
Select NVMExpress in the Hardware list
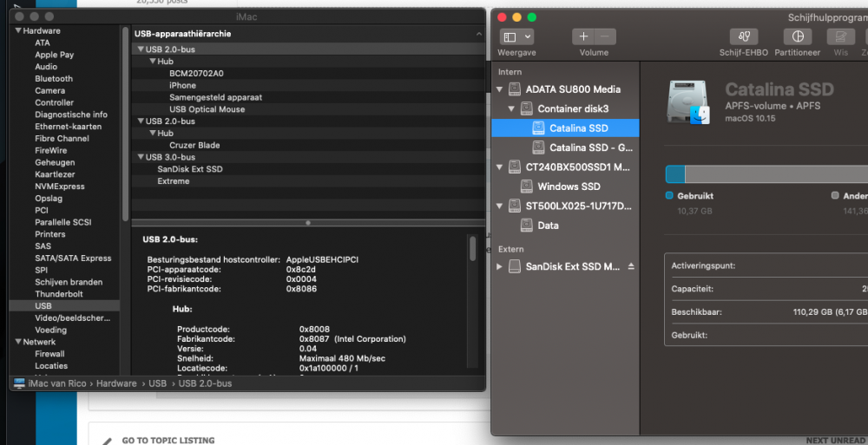point(60,187)
